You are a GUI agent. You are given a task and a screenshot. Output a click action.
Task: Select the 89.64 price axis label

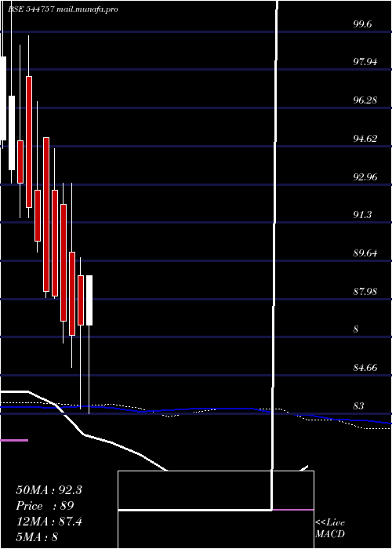pyautogui.click(x=365, y=253)
